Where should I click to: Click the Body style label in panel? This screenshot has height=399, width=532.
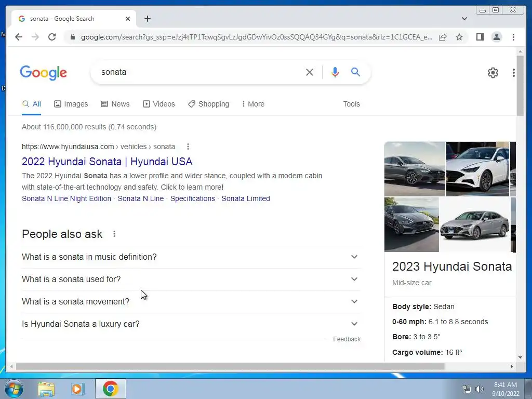click(411, 307)
